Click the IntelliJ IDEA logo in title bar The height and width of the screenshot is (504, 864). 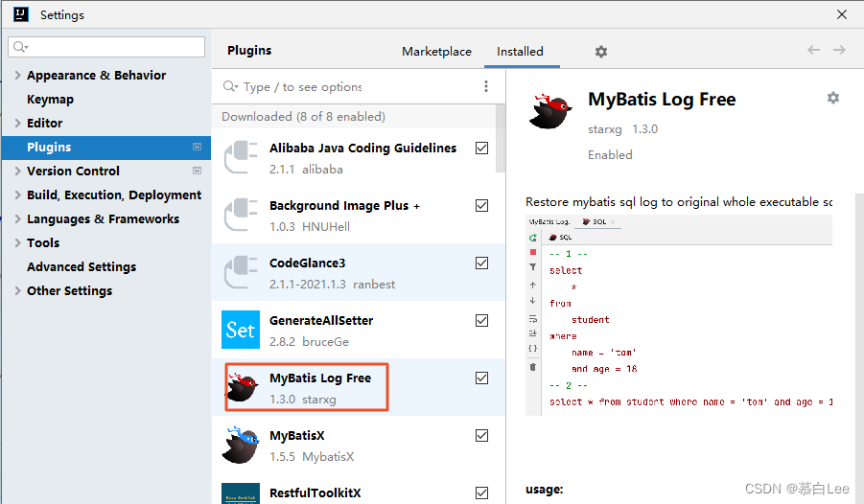[x=21, y=14]
